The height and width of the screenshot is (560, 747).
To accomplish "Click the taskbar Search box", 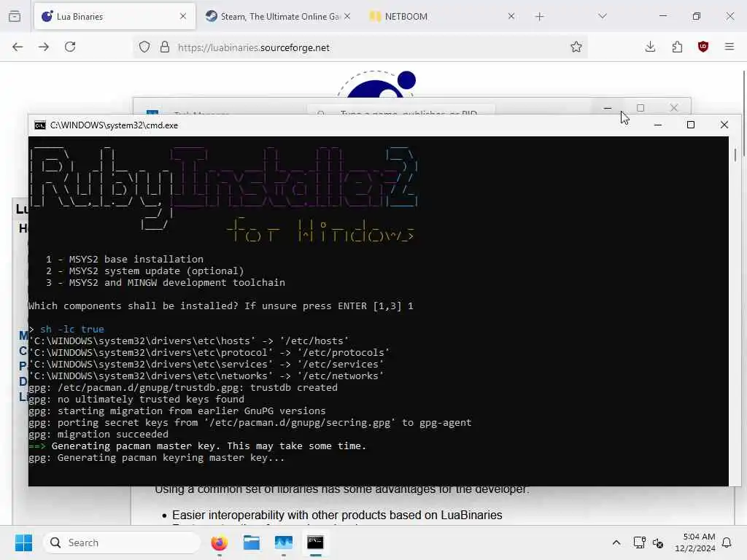I will click(122, 542).
